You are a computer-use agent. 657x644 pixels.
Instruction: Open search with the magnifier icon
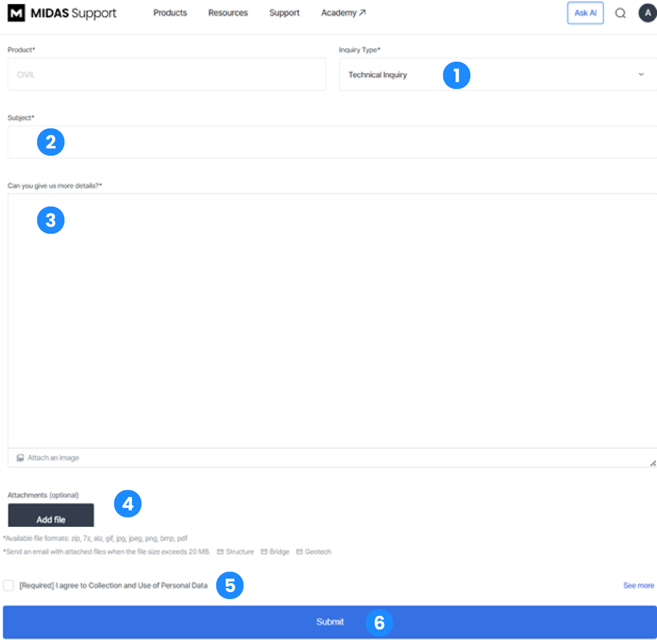pyautogui.click(x=620, y=13)
